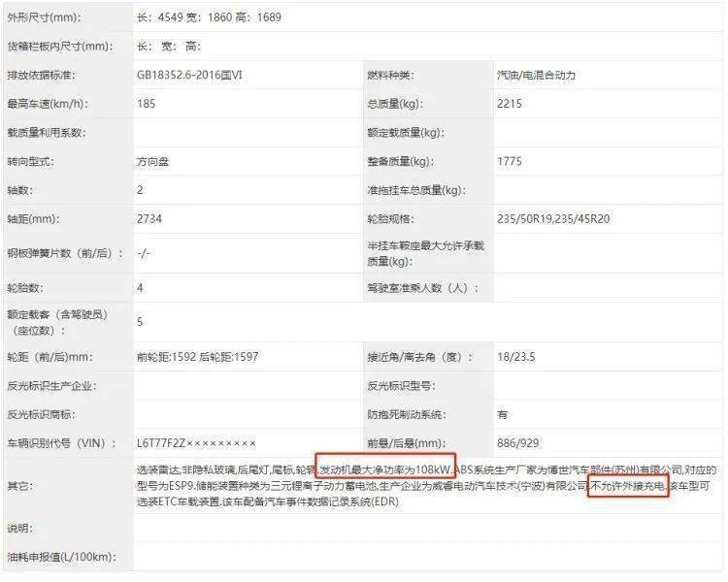Click the 方向盘 steering type value
728x582 pixels.
point(153,162)
